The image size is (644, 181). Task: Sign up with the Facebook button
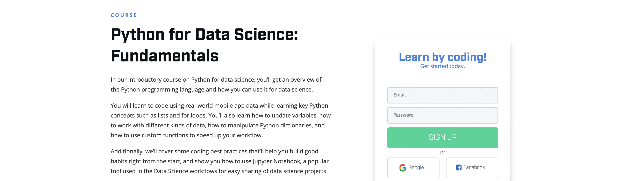coord(472,167)
